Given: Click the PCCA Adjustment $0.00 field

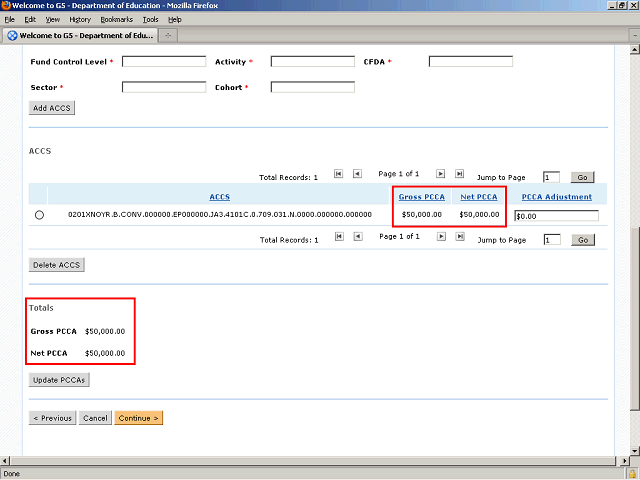Looking at the screenshot, I should 556,216.
